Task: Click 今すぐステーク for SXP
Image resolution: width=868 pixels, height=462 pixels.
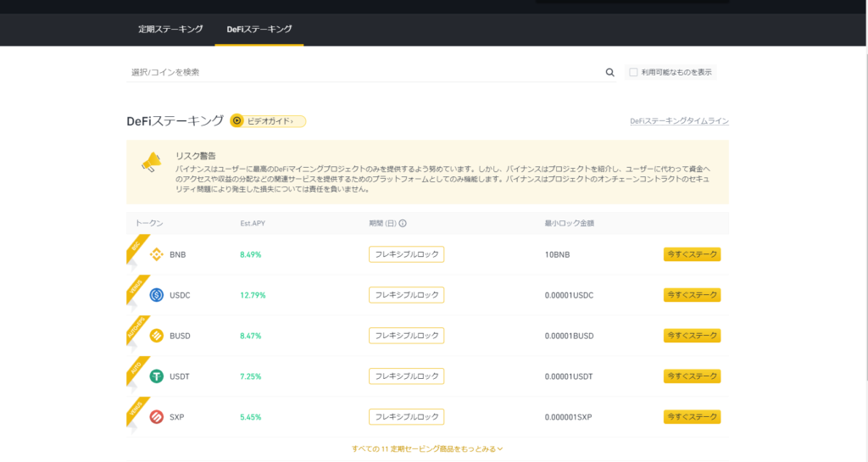Action: pyautogui.click(x=692, y=416)
